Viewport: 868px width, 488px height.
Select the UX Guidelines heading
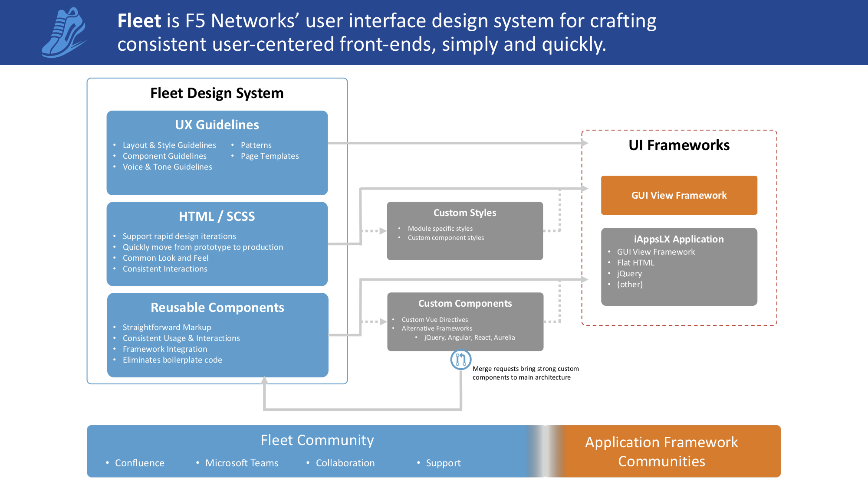pyautogui.click(x=217, y=125)
